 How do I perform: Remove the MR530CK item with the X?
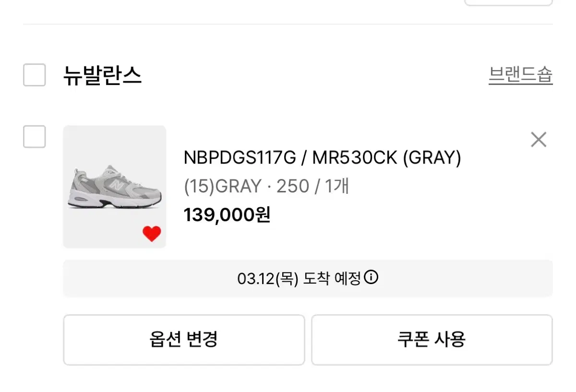pos(539,140)
